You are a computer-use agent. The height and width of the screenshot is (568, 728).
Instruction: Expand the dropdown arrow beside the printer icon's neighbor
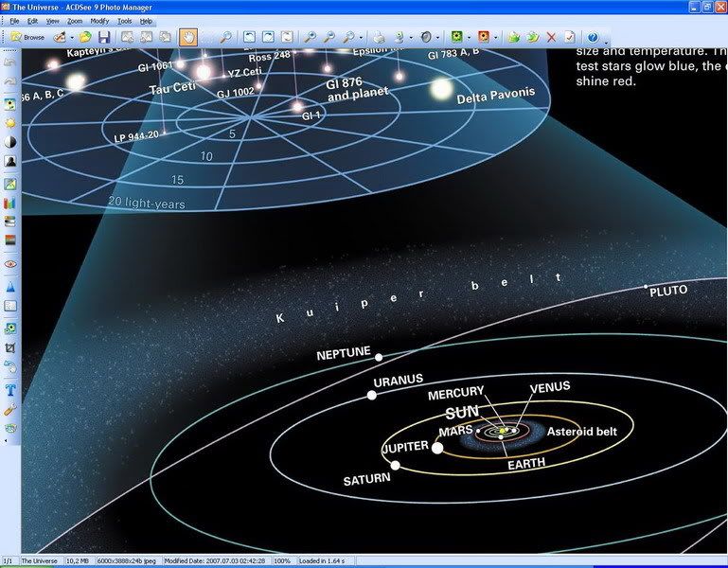[411, 38]
